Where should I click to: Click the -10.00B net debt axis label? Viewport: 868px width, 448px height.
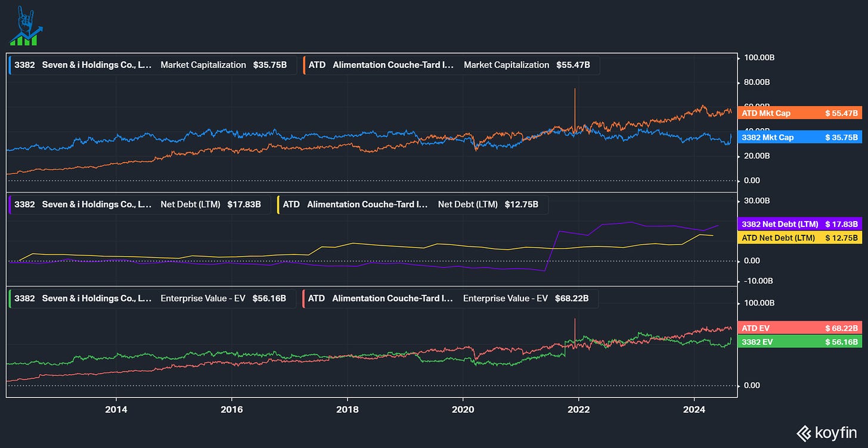pyautogui.click(x=757, y=281)
